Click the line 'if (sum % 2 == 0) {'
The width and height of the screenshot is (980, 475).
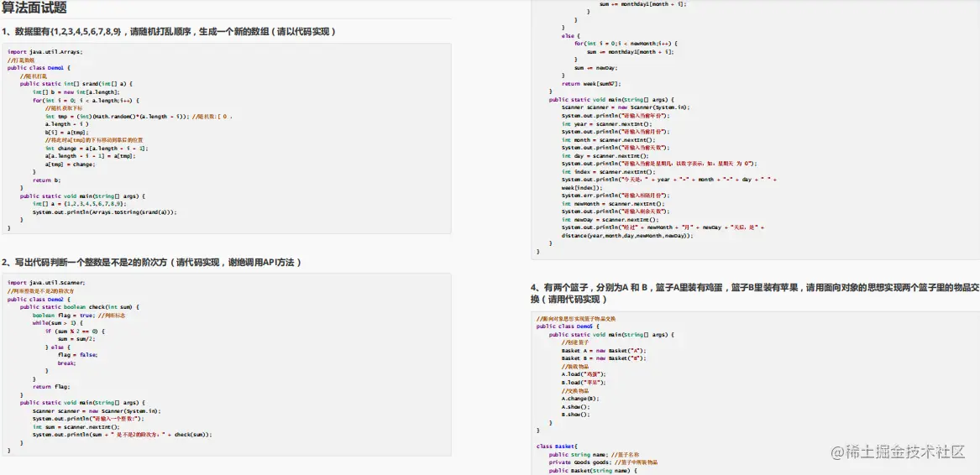75,331
